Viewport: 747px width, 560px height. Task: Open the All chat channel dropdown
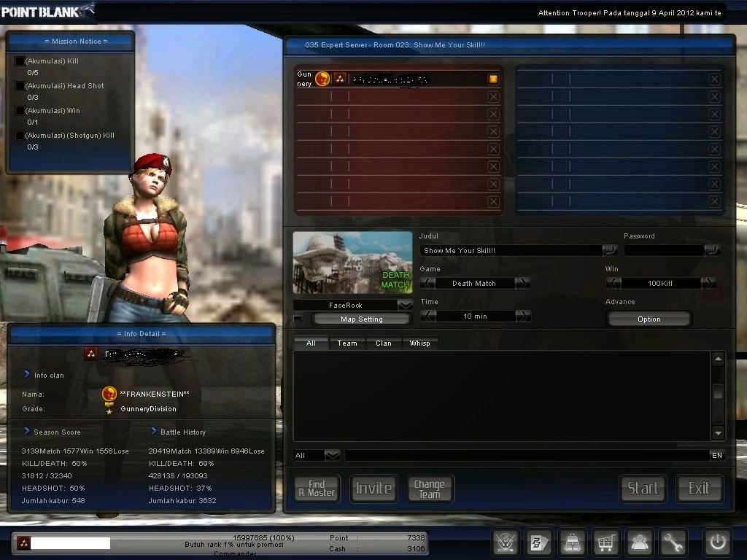pos(332,455)
